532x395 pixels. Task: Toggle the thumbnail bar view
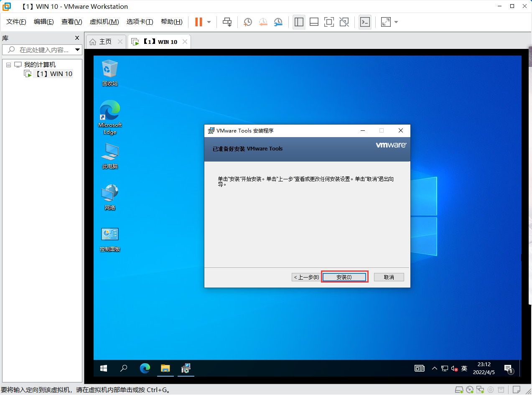[314, 22]
